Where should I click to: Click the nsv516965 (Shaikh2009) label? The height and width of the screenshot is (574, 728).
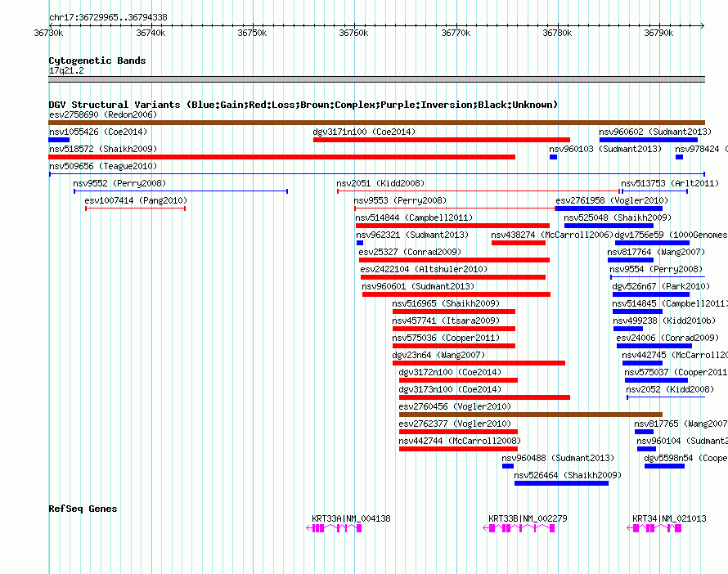[x=446, y=303]
